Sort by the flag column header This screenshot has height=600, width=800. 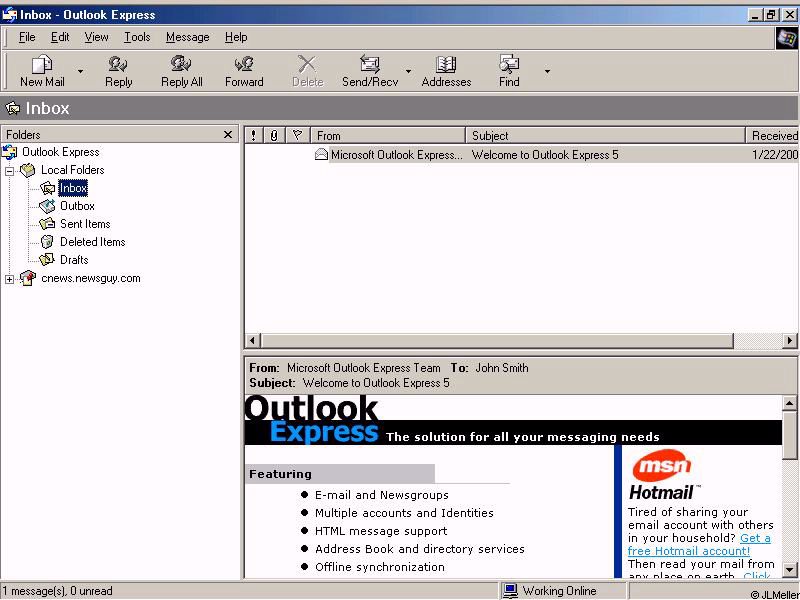tap(297, 135)
